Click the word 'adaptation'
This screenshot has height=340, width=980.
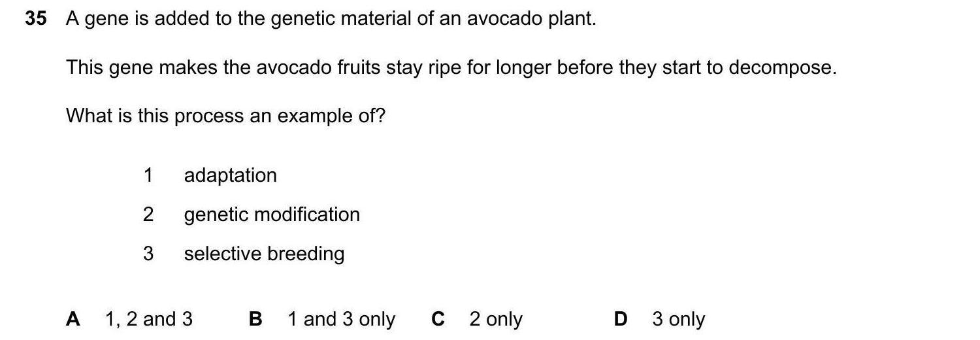click(x=230, y=175)
